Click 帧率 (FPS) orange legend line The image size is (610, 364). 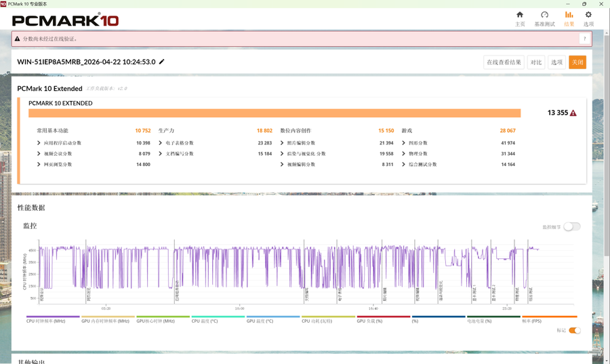pyautogui.click(x=549, y=317)
